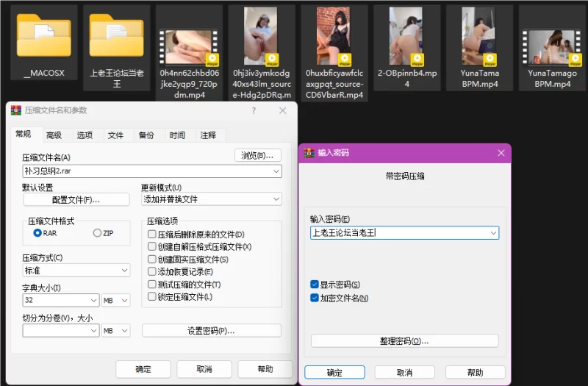Close the 输入密码 dialog with the X icon
The width and height of the screenshot is (588, 386).
click(501, 153)
